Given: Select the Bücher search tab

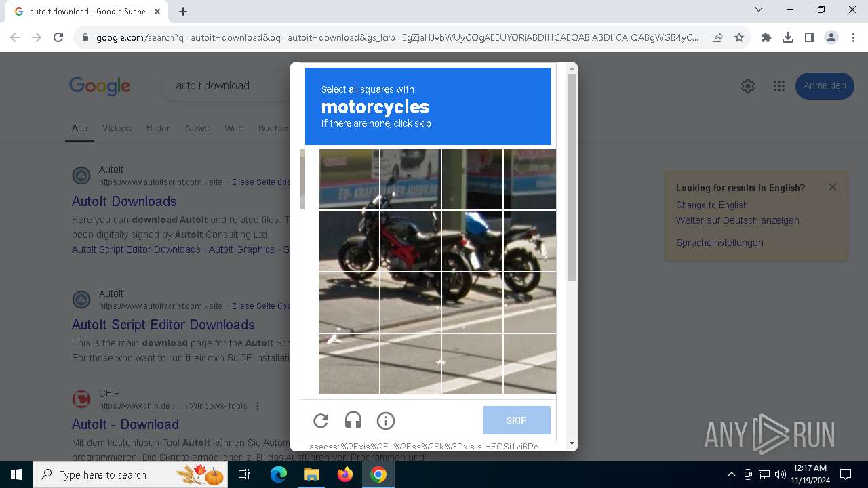Looking at the screenshot, I should 273,128.
